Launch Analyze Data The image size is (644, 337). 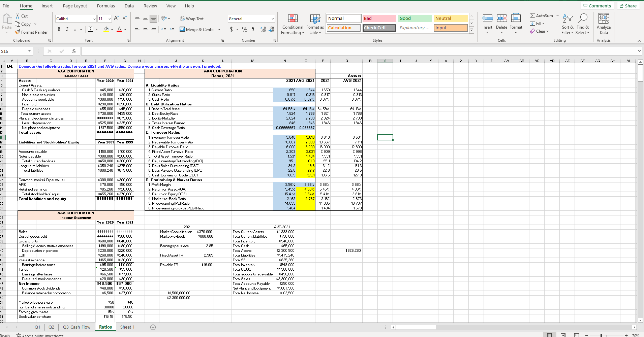tap(603, 24)
